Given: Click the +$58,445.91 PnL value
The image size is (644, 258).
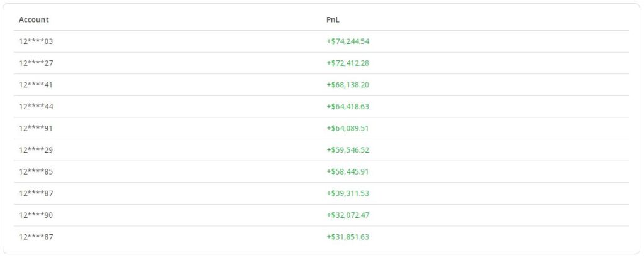Looking at the screenshot, I should tap(348, 171).
